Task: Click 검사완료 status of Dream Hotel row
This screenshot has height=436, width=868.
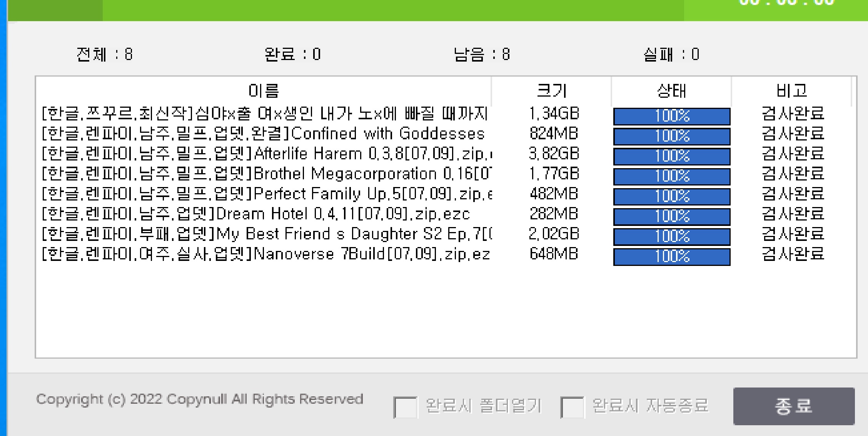Action: coord(793,214)
